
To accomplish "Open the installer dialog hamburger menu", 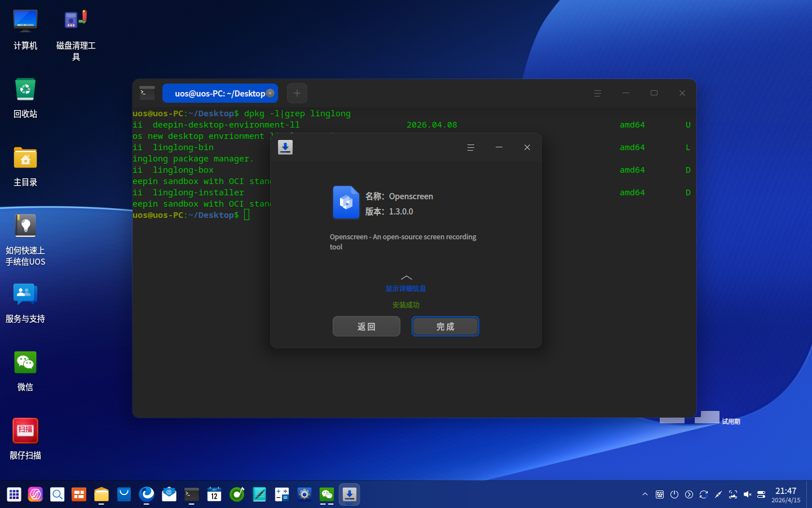I will (x=470, y=147).
